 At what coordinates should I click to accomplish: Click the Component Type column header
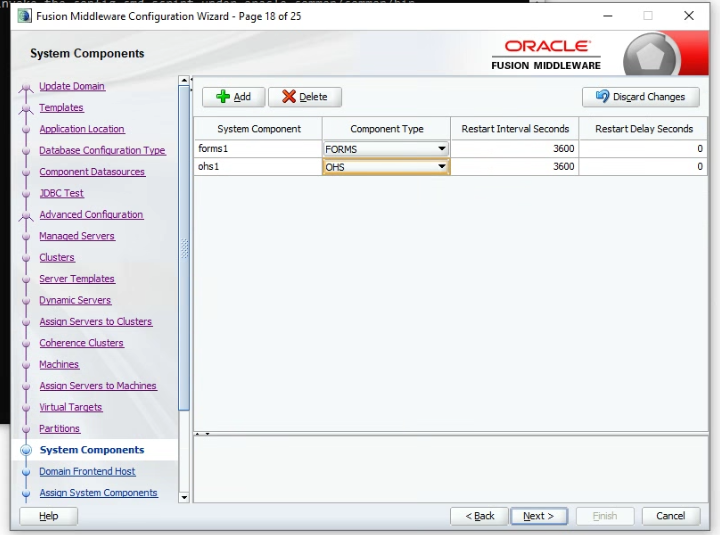(x=387, y=129)
